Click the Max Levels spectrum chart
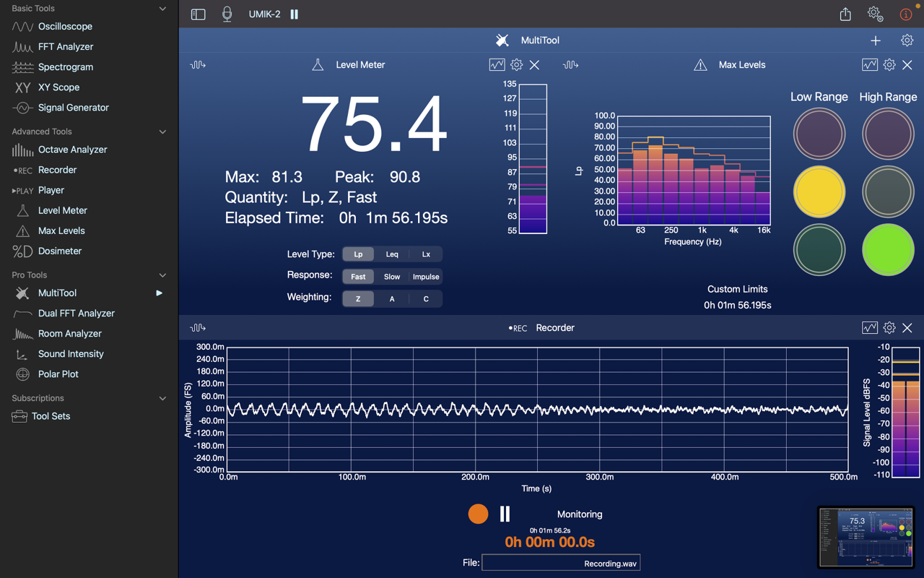Viewport: 924px width, 578px height. [693, 170]
